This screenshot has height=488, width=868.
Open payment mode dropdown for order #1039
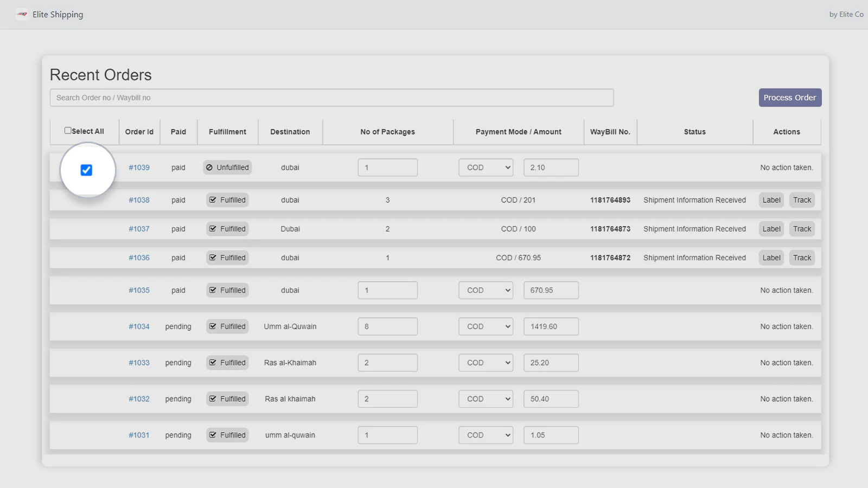tap(486, 168)
